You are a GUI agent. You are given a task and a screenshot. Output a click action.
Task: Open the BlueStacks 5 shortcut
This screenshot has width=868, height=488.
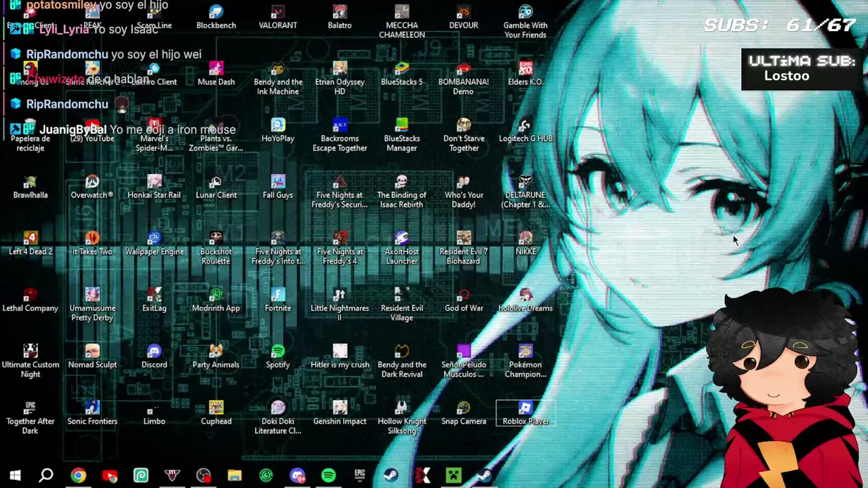tap(402, 75)
